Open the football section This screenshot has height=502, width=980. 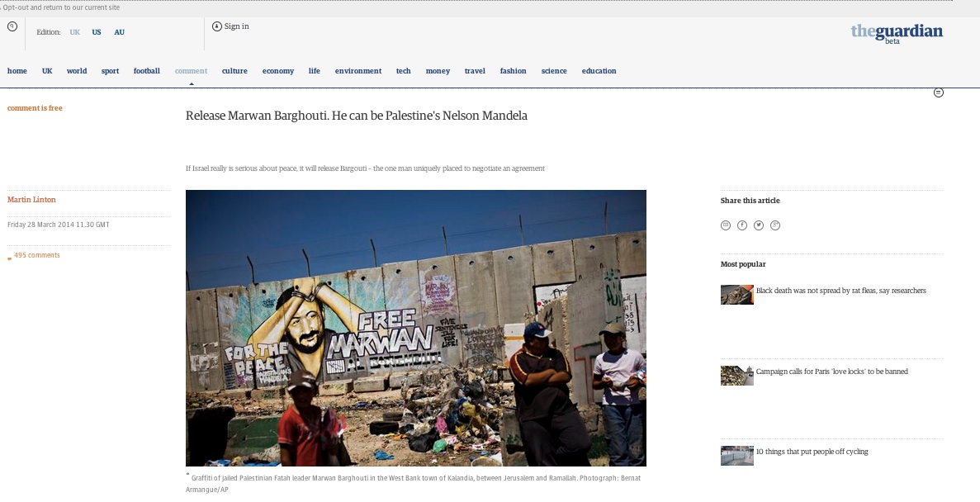[x=147, y=71]
